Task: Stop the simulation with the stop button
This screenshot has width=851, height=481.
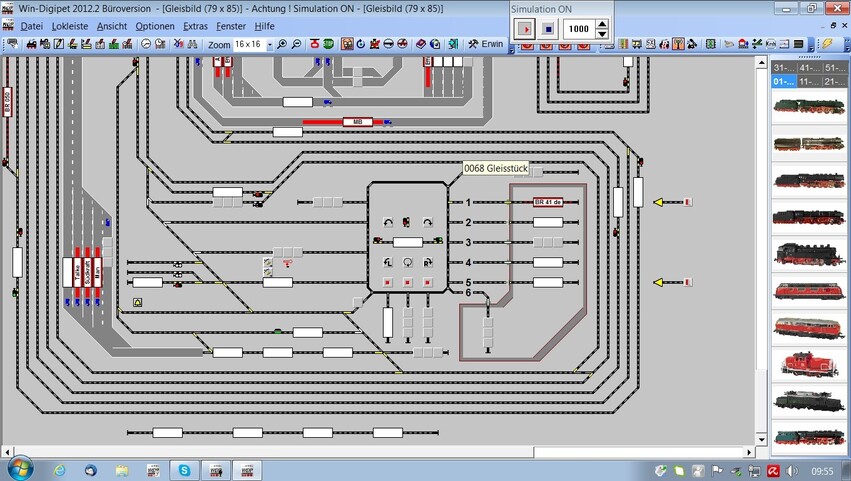Action: 548,29
